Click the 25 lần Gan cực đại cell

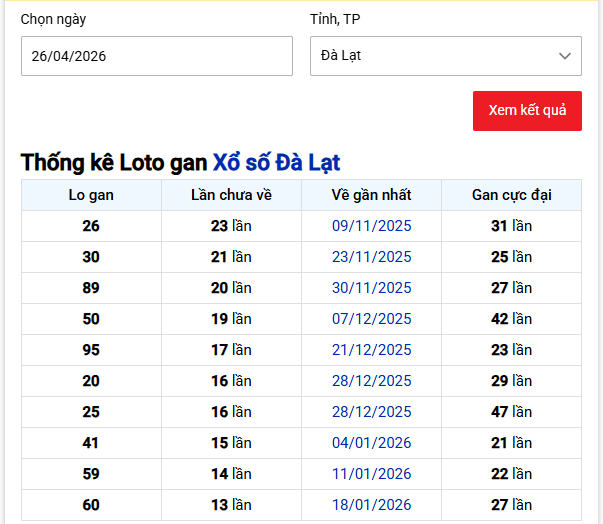coord(511,257)
